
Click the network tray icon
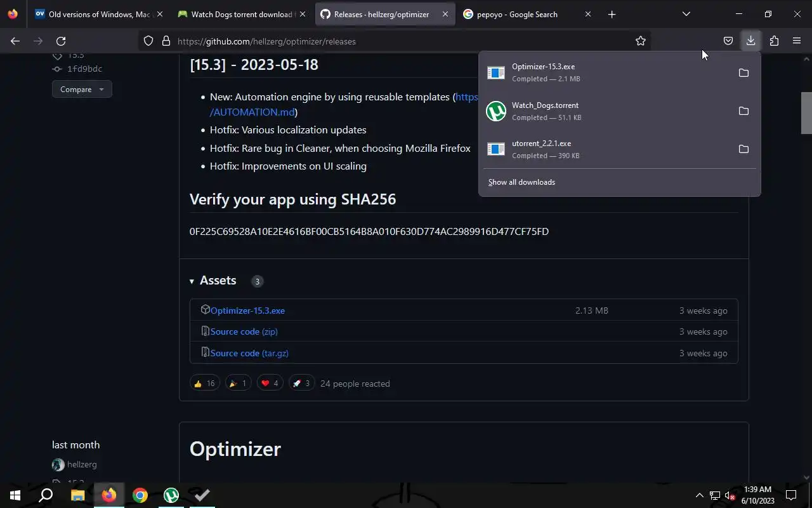(715, 495)
